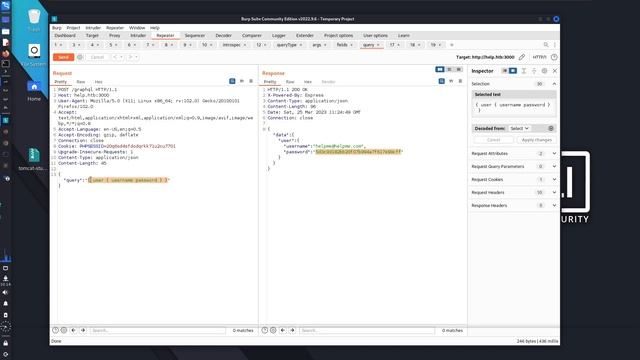Switch Inspector to left docked layout
Viewport: 640px width, 360px height.
click(504, 71)
